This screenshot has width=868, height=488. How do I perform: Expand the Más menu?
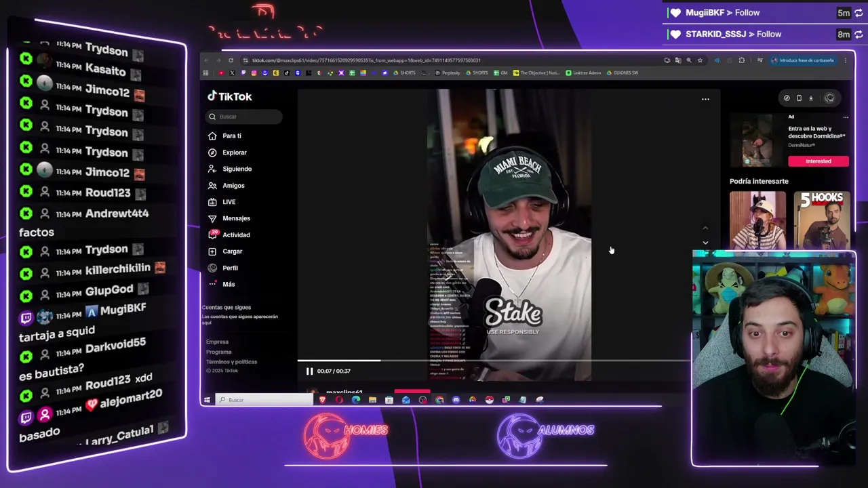click(221, 284)
